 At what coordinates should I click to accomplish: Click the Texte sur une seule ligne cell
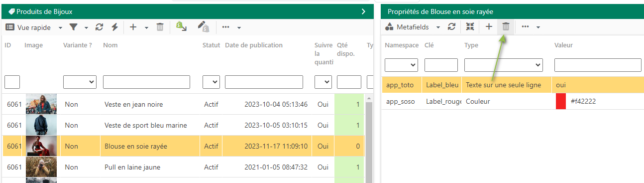pos(507,85)
